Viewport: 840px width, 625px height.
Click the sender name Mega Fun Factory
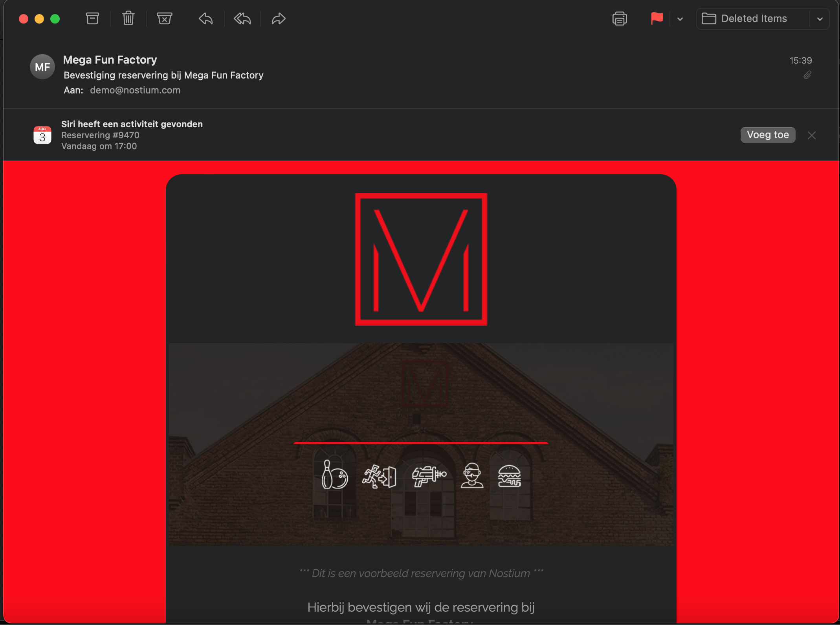pyautogui.click(x=110, y=60)
